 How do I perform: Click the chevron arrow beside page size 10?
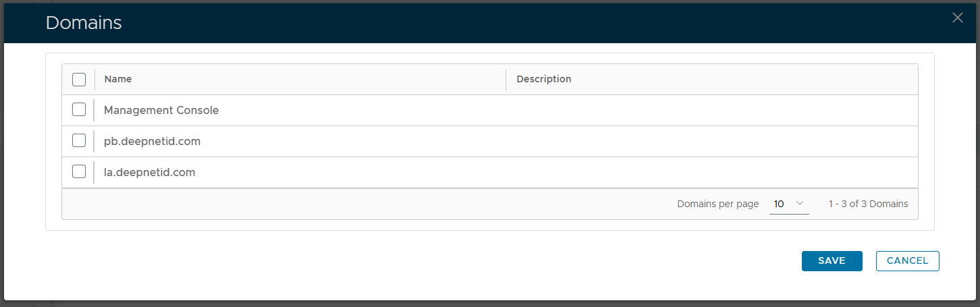click(x=800, y=203)
